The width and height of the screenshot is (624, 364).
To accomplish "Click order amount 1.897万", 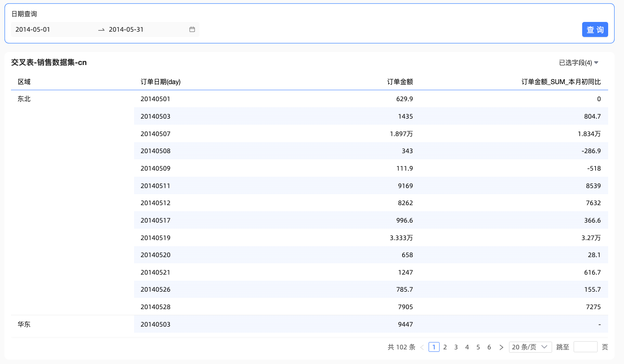I will tap(401, 134).
